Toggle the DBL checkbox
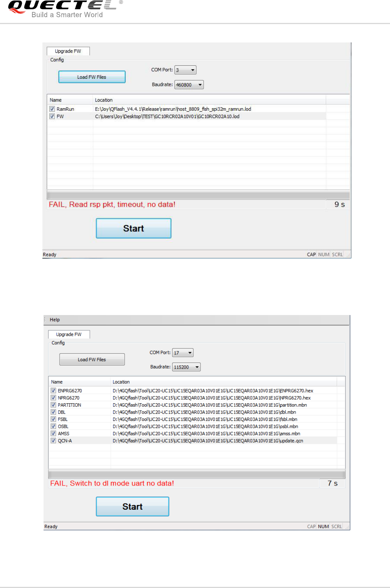Image resolution: width=390 pixels, height=588 pixels. pos(53,412)
